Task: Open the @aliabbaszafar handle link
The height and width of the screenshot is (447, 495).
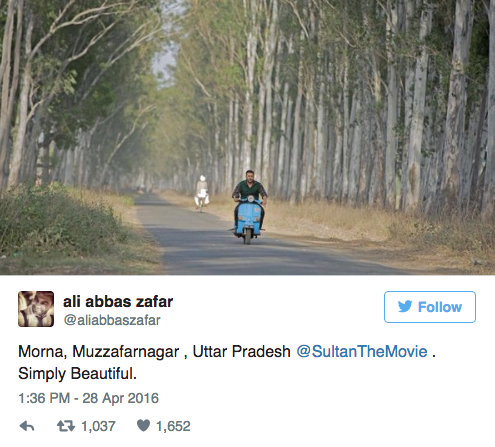Action: pyautogui.click(x=112, y=320)
